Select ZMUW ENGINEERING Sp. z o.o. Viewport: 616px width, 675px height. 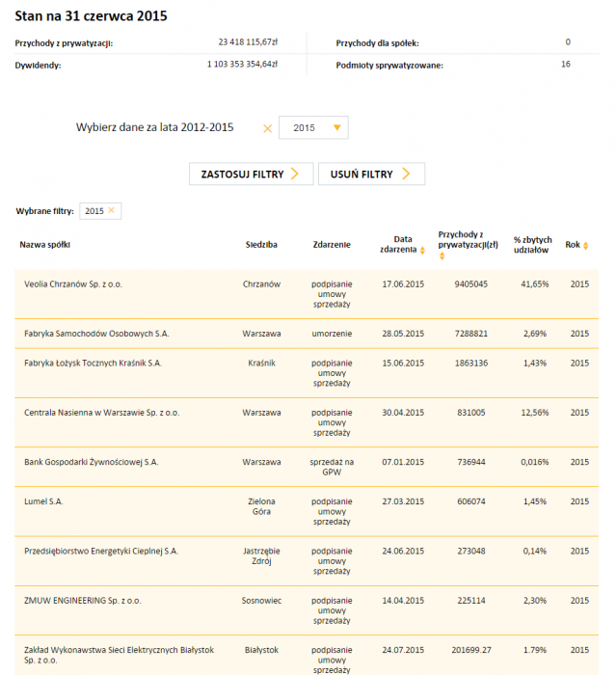tap(82, 601)
